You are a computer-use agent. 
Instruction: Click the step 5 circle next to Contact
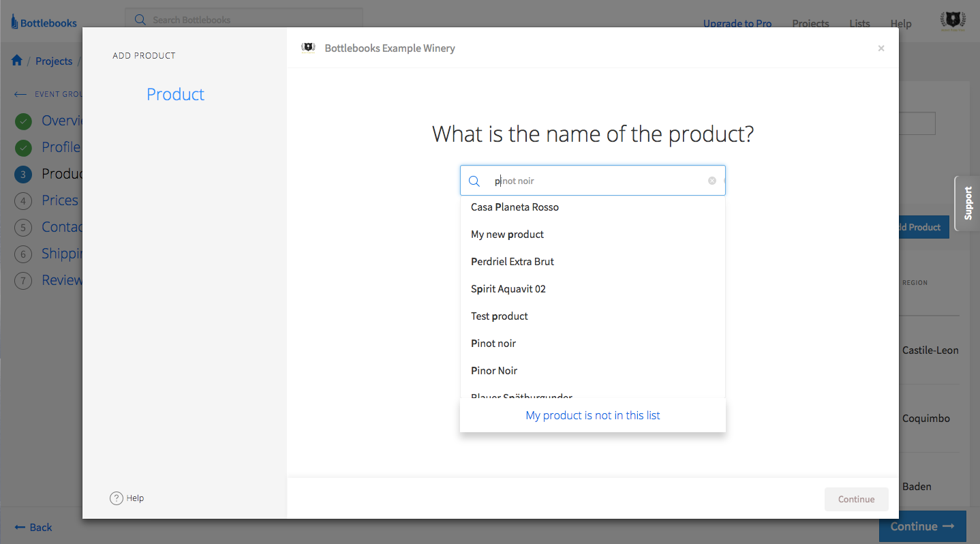click(23, 228)
